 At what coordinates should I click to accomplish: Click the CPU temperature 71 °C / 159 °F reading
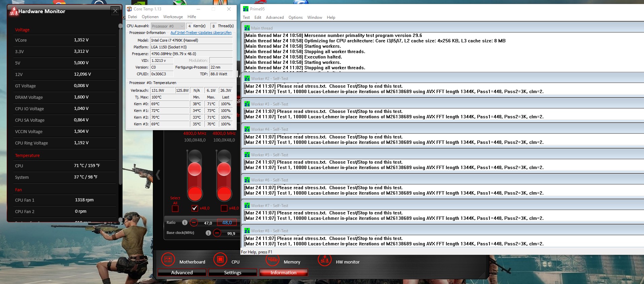point(87,166)
